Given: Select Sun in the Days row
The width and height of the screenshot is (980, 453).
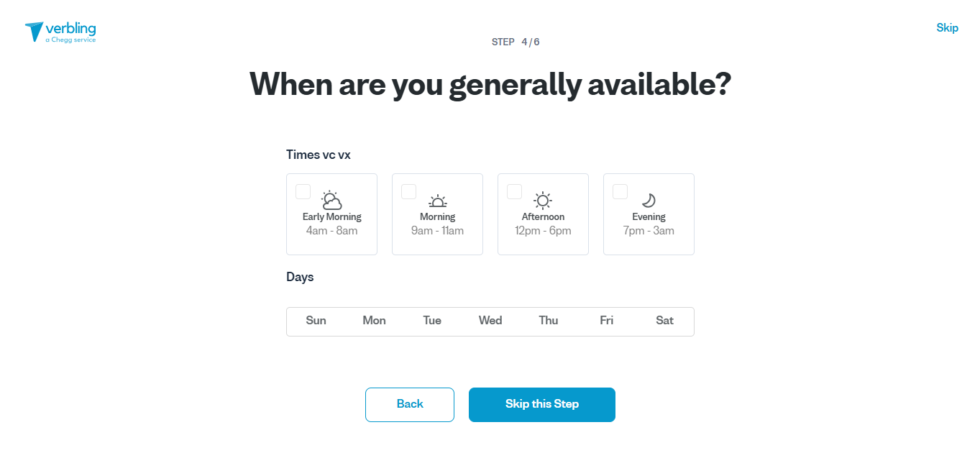Looking at the screenshot, I should click(x=316, y=321).
